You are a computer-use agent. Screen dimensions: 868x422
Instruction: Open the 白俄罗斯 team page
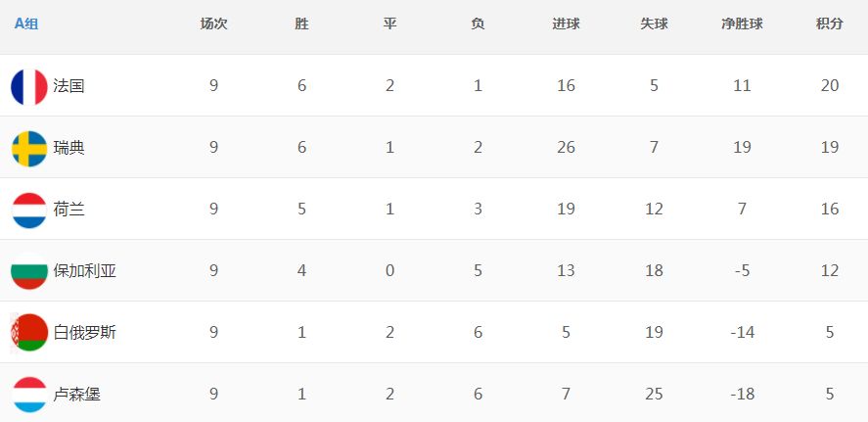(85, 333)
